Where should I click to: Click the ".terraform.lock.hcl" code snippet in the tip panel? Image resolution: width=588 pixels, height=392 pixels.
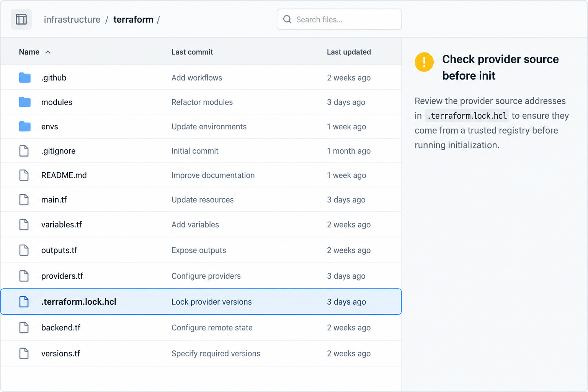467,116
